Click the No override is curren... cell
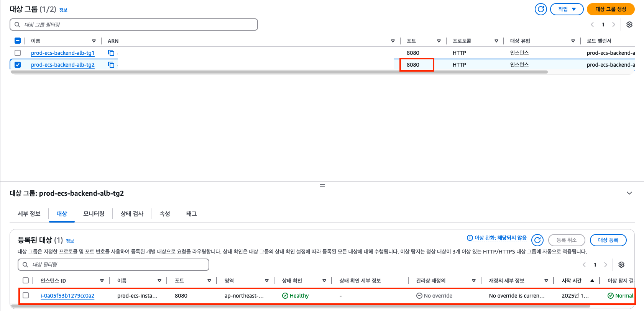 [517, 296]
